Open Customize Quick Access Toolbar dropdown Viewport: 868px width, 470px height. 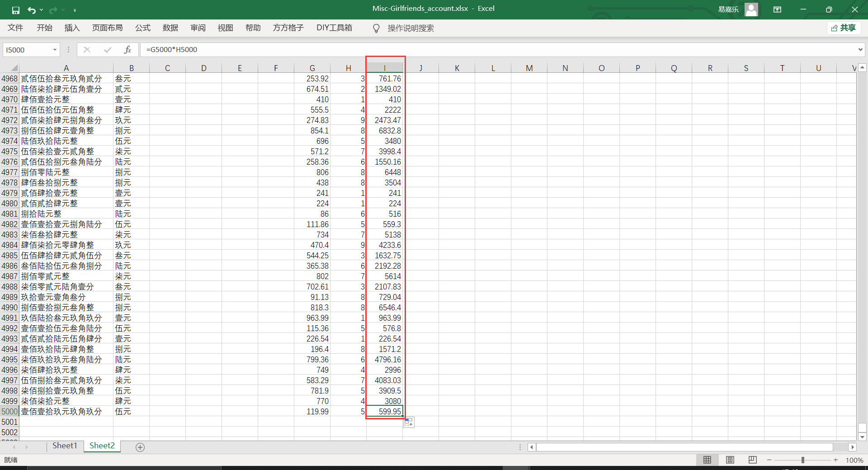point(75,10)
